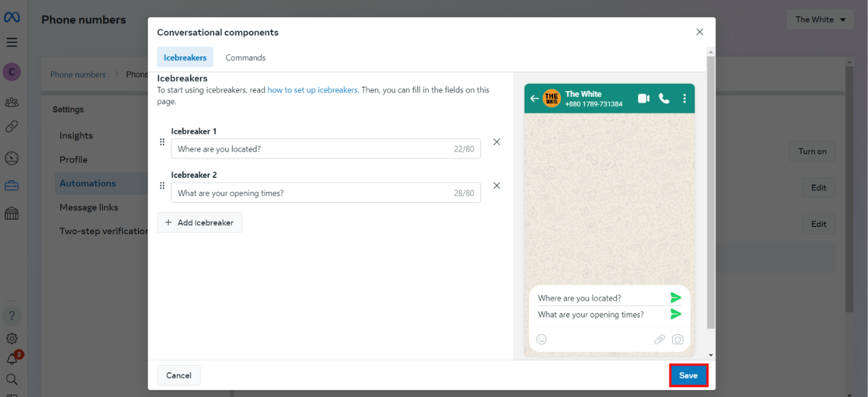Open Two-step verification settings item
868x397 pixels.
click(x=103, y=231)
